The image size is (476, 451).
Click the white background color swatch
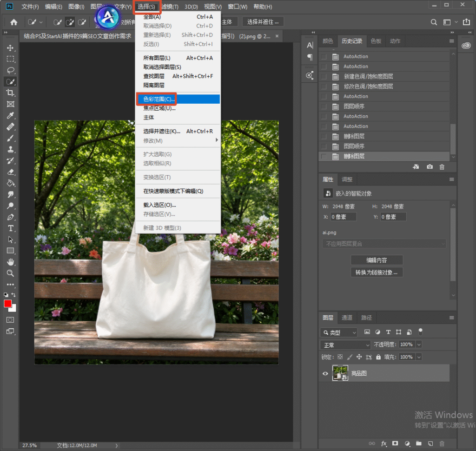click(13, 309)
